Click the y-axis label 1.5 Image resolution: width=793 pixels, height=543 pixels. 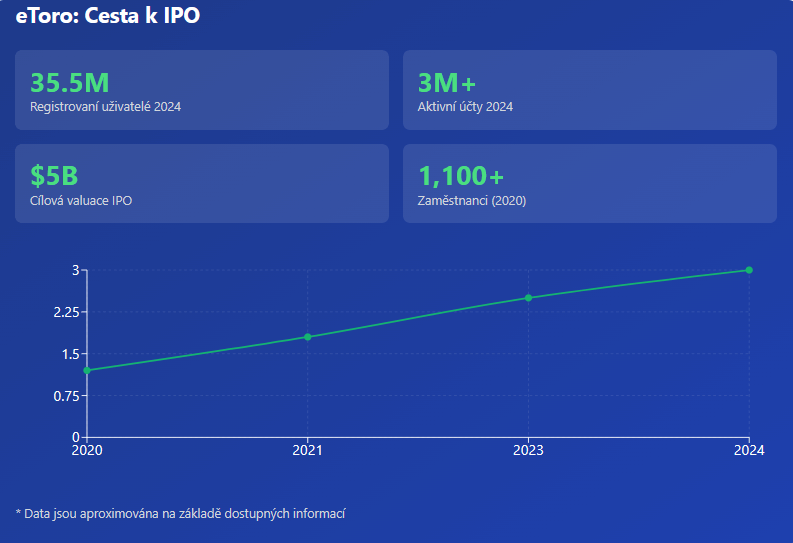tap(71, 354)
